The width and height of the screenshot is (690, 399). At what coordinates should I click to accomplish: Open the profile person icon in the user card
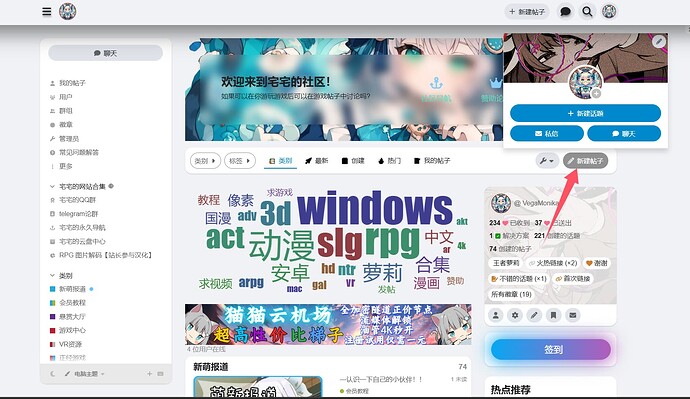point(495,315)
